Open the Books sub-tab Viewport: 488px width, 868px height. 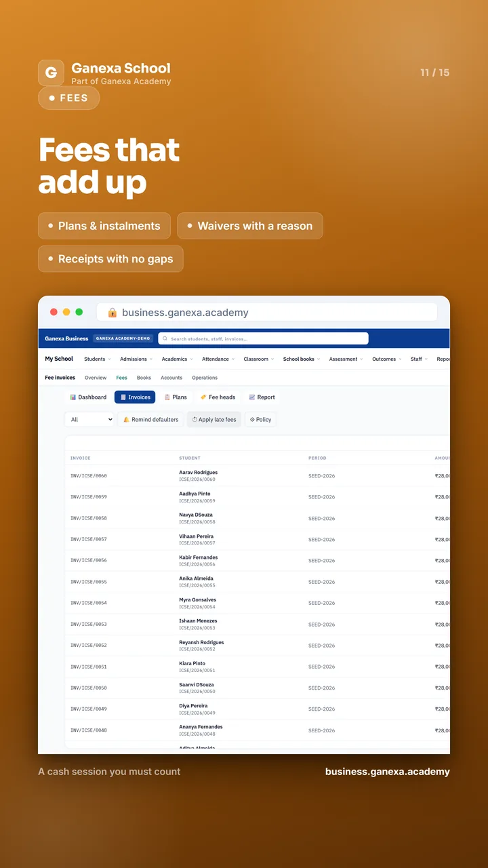pyautogui.click(x=144, y=378)
